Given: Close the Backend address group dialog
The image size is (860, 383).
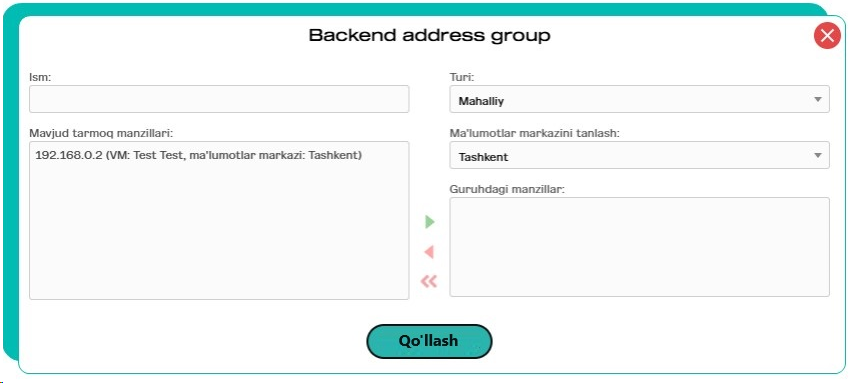Looking at the screenshot, I should pyautogui.click(x=827, y=36).
